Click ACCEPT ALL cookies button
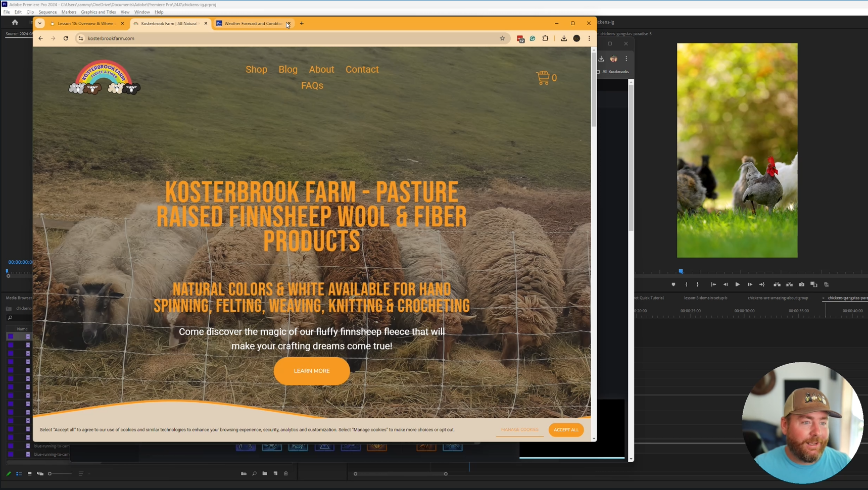The image size is (868, 490). (566, 430)
